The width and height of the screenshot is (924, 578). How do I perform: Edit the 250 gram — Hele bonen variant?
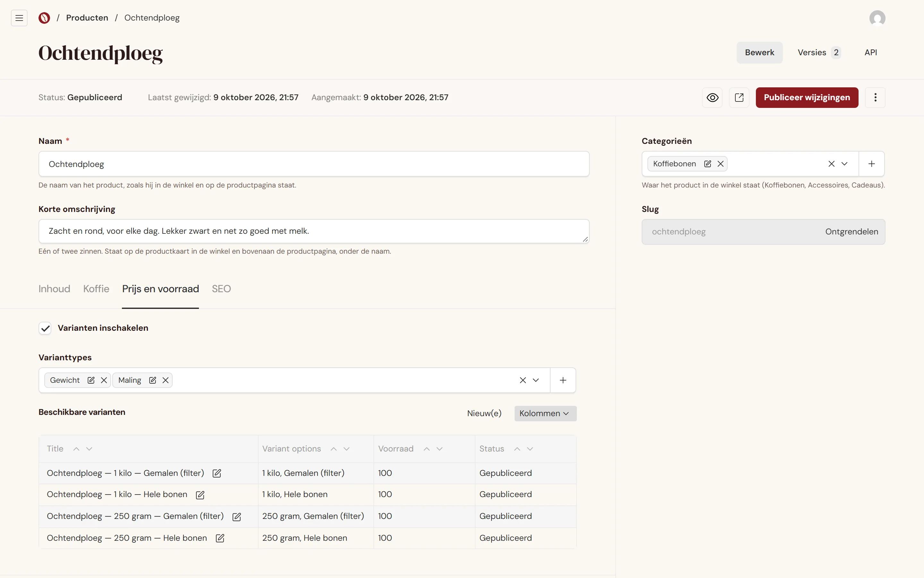(x=220, y=538)
